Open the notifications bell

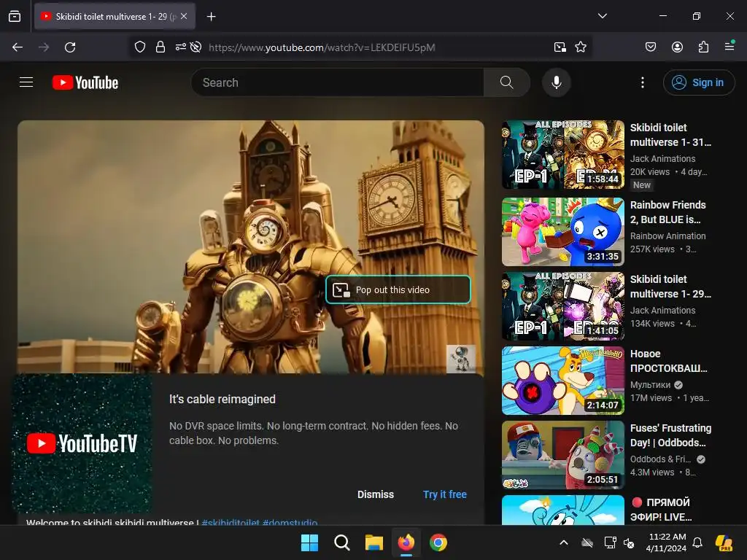click(x=697, y=542)
